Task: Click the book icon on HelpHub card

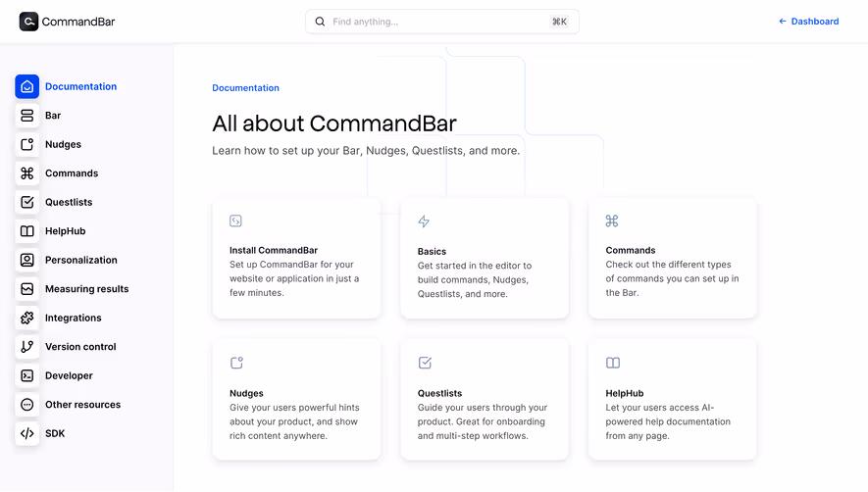Action: [613, 363]
